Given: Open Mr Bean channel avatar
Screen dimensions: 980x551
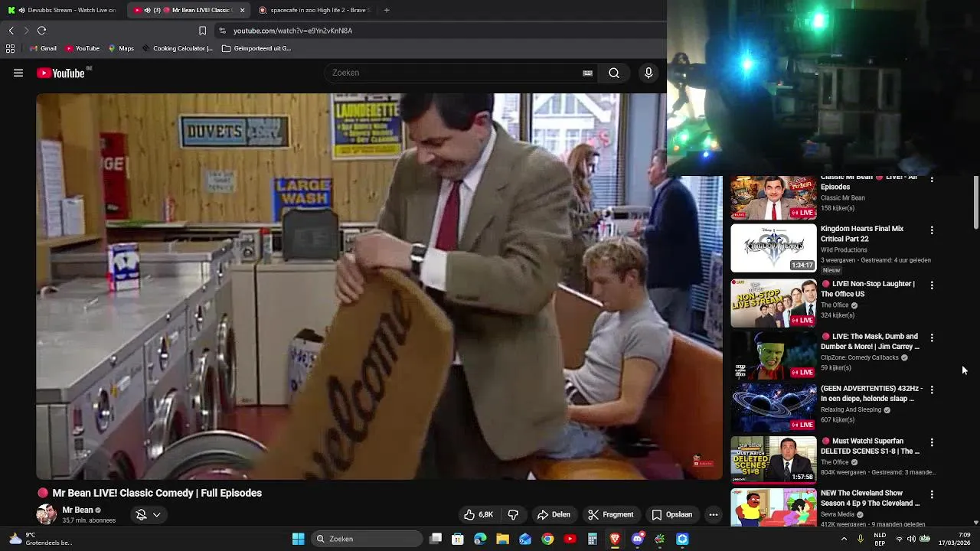Looking at the screenshot, I should point(47,514).
